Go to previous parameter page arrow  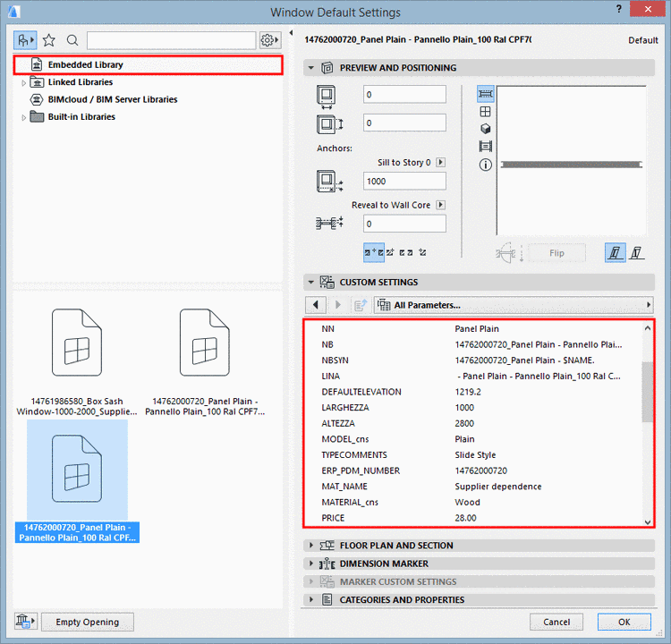[x=316, y=305]
